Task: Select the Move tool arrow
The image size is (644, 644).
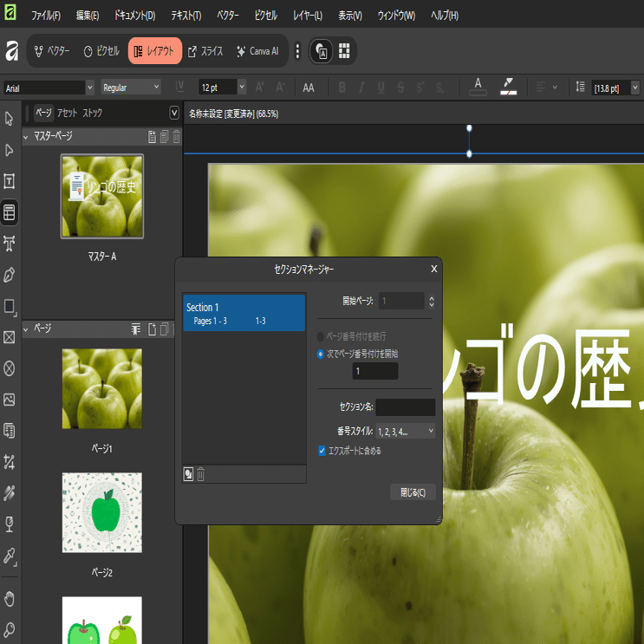Action: pos(9,119)
